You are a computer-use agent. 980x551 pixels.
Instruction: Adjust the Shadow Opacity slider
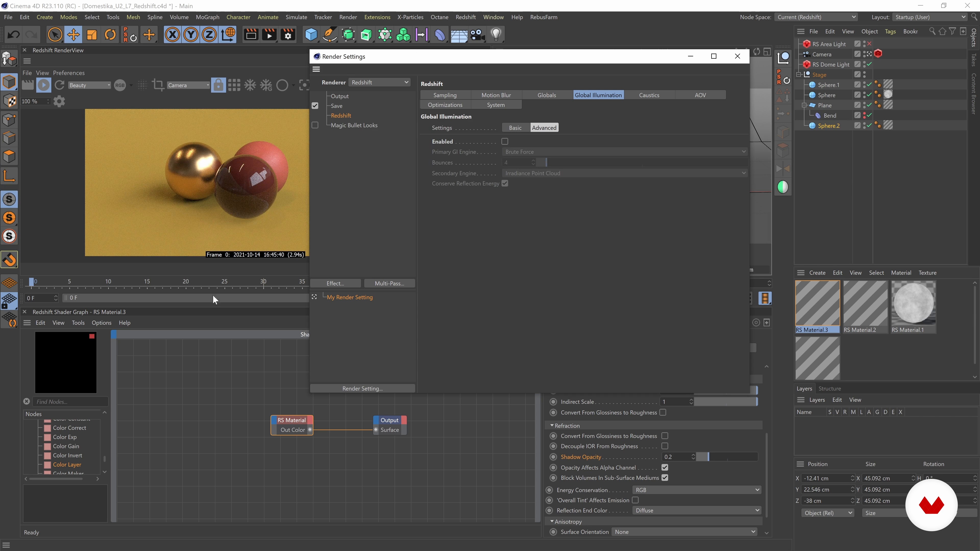click(x=727, y=457)
